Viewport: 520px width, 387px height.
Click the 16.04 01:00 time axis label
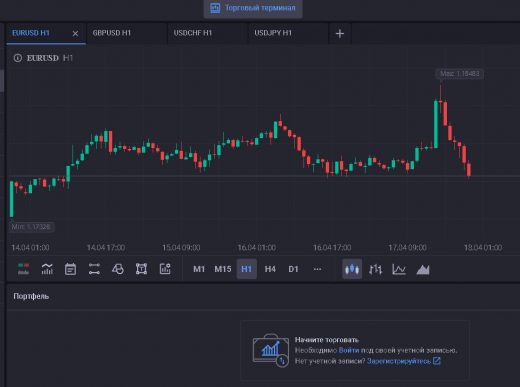[256, 248]
